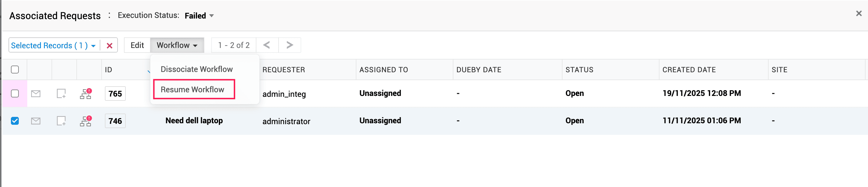Choose Dissociate Workflow from the menu
This screenshot has width=868, height=187.
[x=196, y=69]
